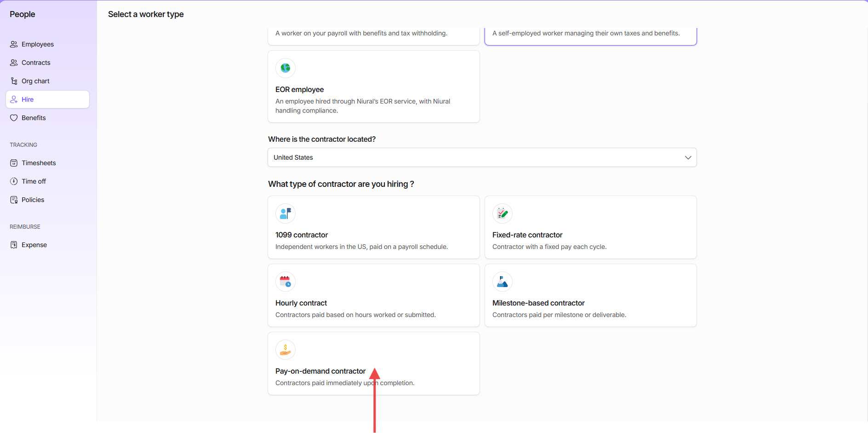
Task: Choose the Hourly contract option
Action: click(x=374, y=295)
